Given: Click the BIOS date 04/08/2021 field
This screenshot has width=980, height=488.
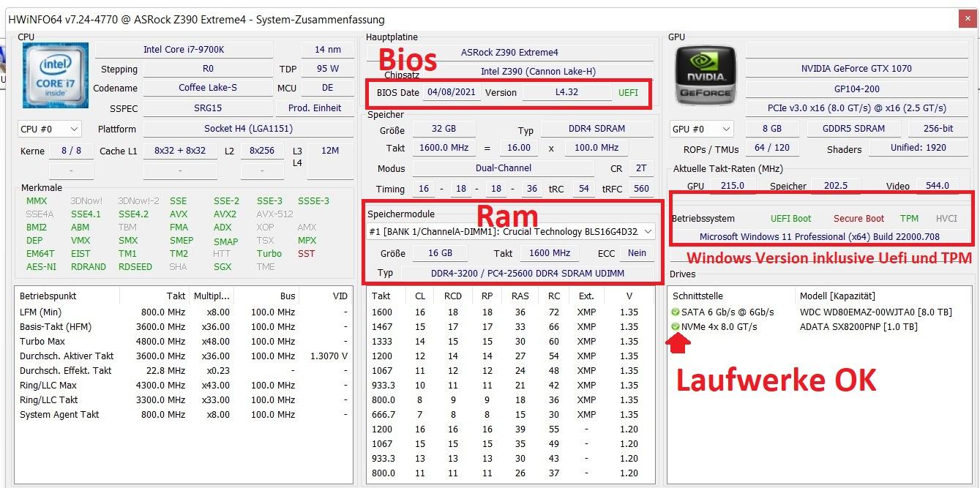Looking at the screenshot, I should pyautogui.click(x=451, y=93).
